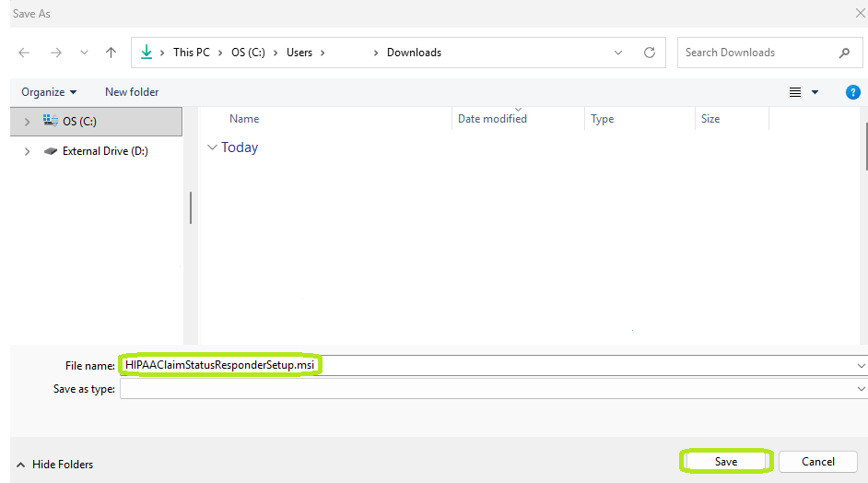Go back using the back arrow
This screenshot has width=868, height=483.
pyautogui.click(x=24, y=53)
